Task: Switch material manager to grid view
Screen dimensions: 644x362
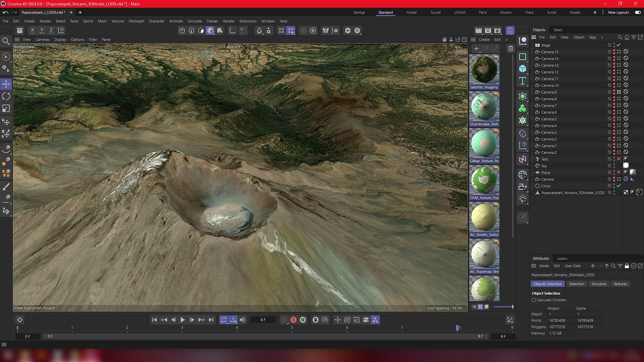Action: tap(480, 307)
